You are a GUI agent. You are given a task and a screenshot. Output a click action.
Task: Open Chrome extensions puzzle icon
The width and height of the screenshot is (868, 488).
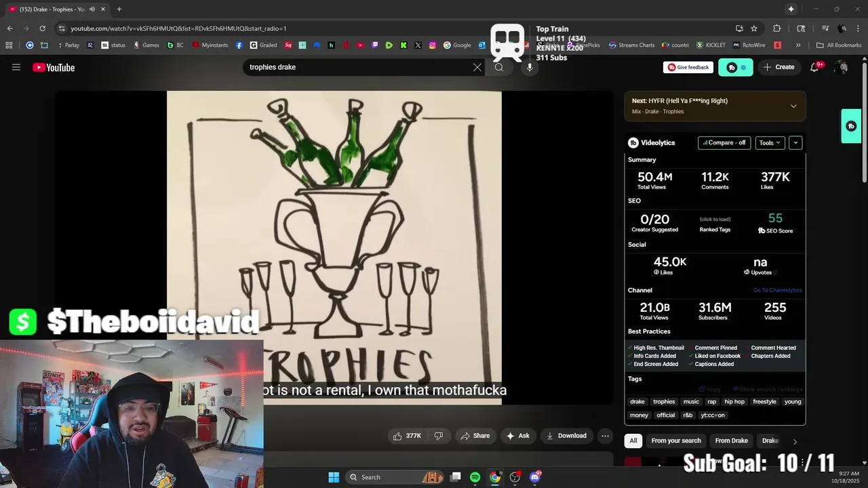pos(777,28)
